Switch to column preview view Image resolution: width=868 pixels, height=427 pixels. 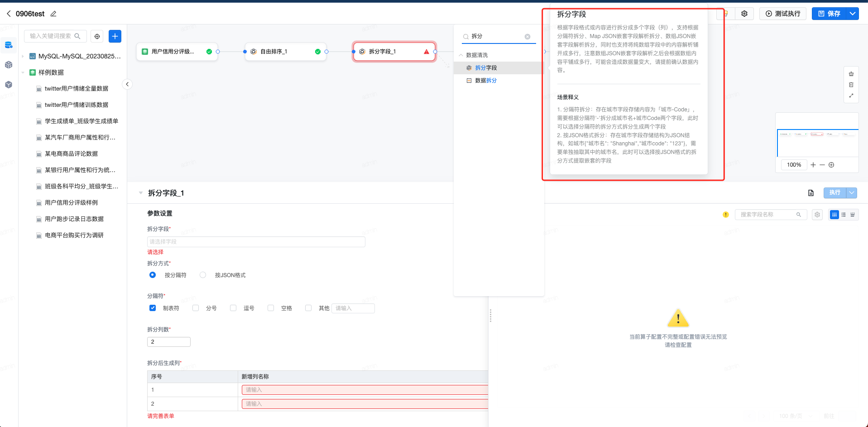(834, 215)
